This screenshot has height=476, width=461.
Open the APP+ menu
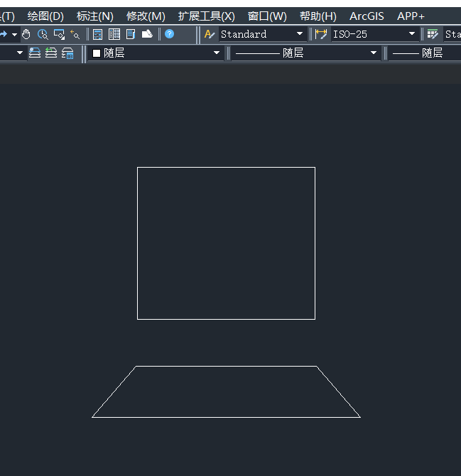[x=411, y=16]
